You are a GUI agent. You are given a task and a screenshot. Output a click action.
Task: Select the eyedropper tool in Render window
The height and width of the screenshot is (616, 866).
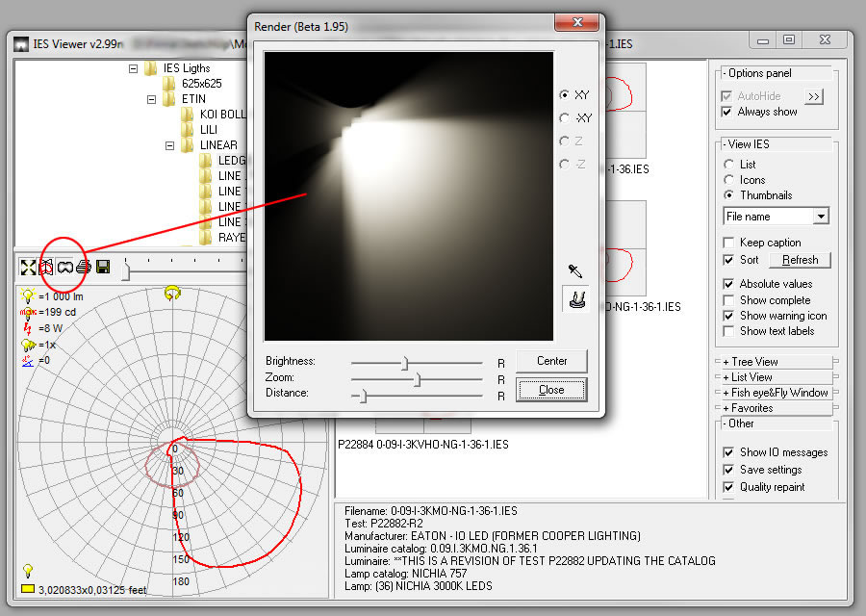(577, 271)
